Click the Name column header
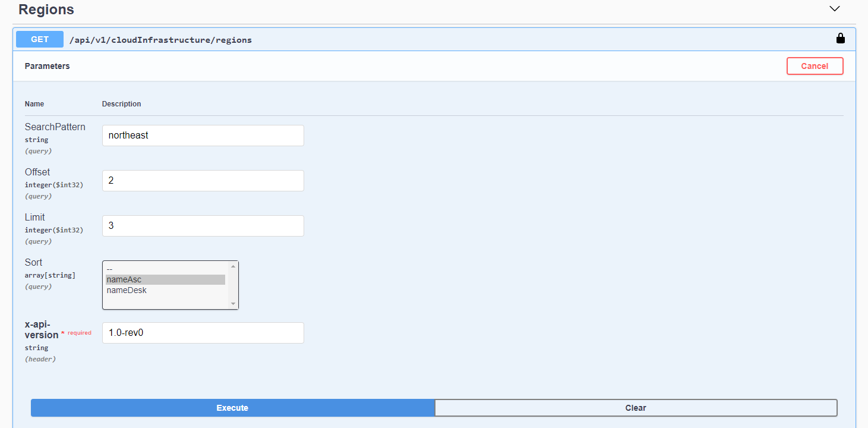This screenshot has width=868, height=428. coord(34,103)
